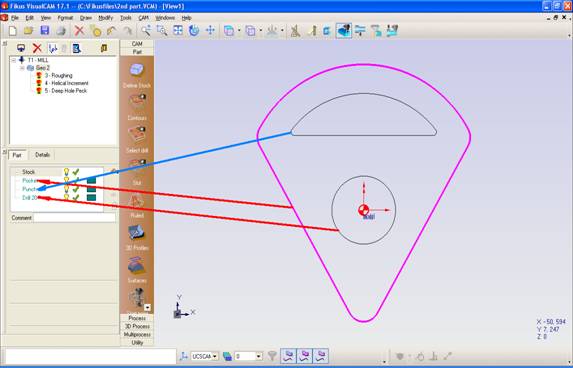Collapse the Geo 2 tree node
The width and height of the screenshot is (573, 368).
(22, 68)
